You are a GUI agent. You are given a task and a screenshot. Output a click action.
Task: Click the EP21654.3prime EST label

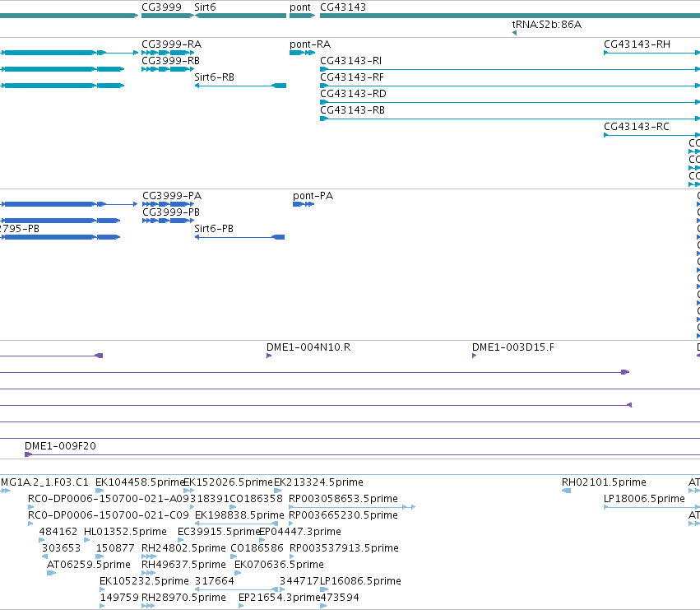(280, 598)
